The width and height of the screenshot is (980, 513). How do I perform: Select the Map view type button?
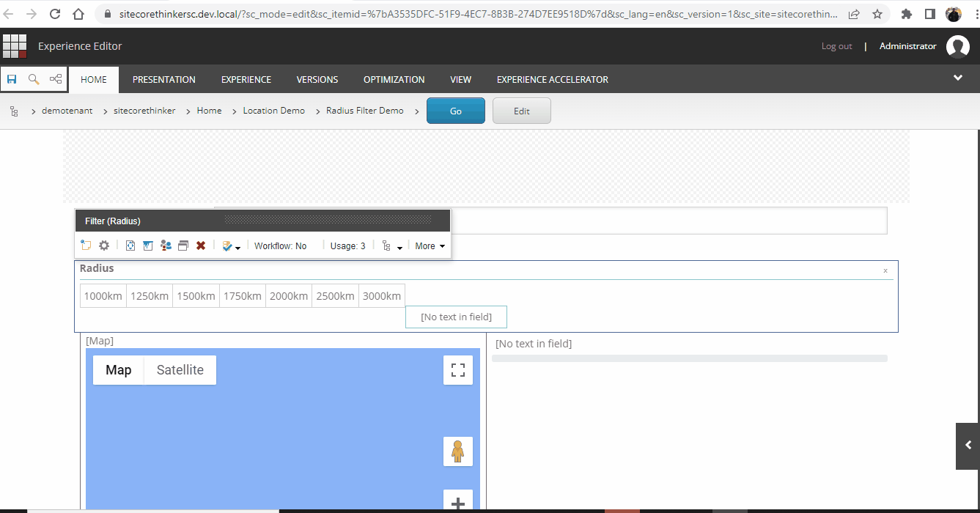pyautogui.click(x=119, y=370)
